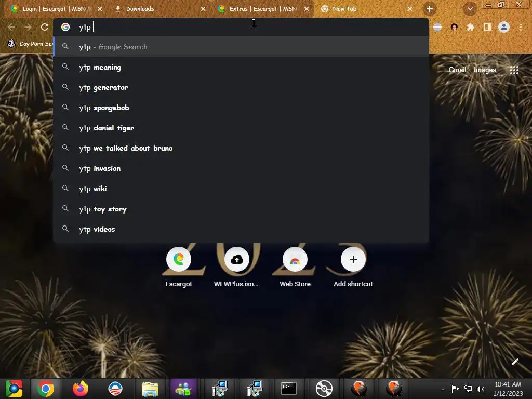
Task: Expand the tab search dropdown
Action: coord(470,9)
